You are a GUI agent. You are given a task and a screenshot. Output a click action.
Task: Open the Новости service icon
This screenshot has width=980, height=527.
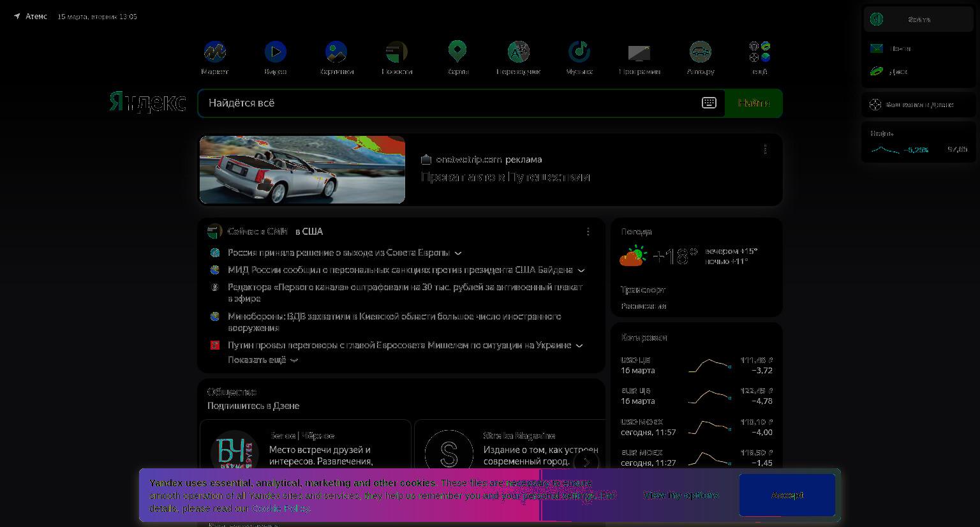397,52
